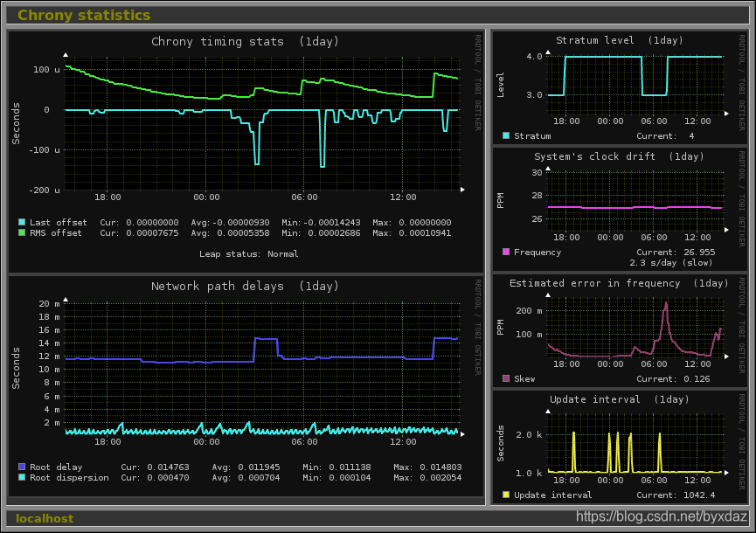756x533 pixels.
Task: Open the System's clock drift graph
Action: (620, 209)
